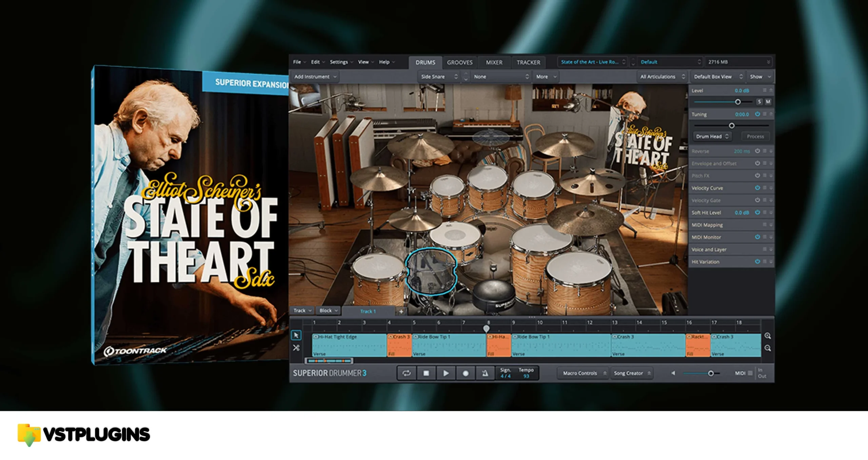Open the Track dropdown above the timeline

coord(302,311)
